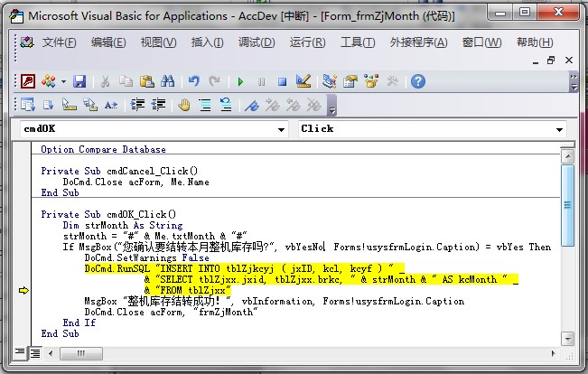Open the Project Explorer icon
This screenshot has height=374, width=588.
click(x=330, y=81)
